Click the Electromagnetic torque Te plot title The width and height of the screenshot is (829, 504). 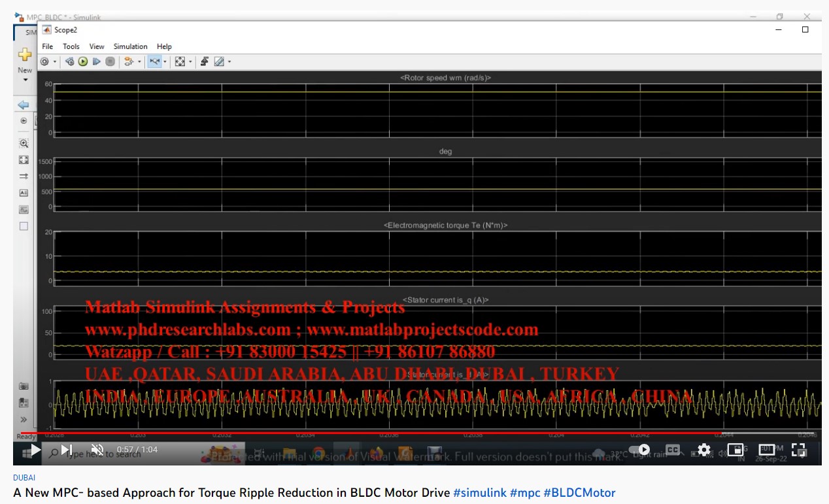(x=445, y=225)
